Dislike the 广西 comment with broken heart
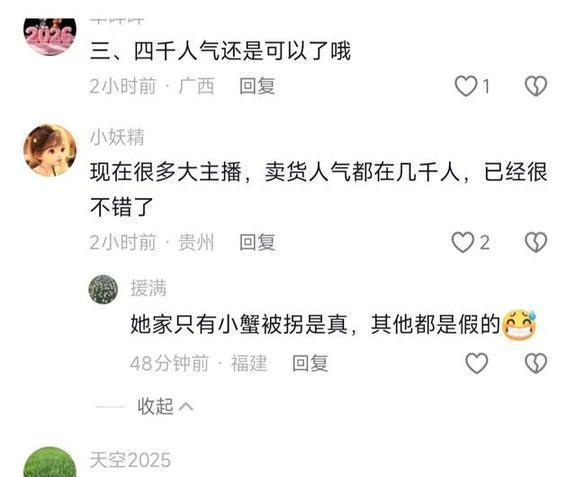The image size is (576, 477). 536,86
